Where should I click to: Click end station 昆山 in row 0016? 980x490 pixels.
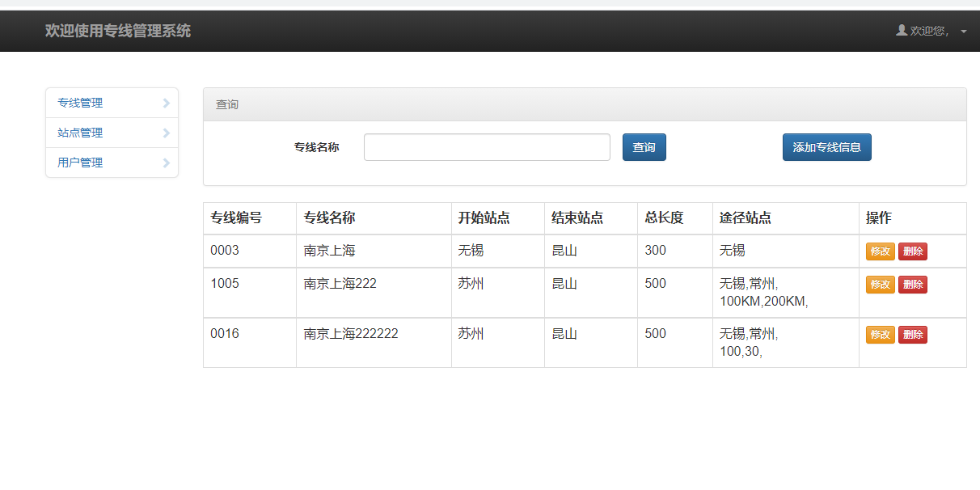pyautogui.click(x=564, y=334)
